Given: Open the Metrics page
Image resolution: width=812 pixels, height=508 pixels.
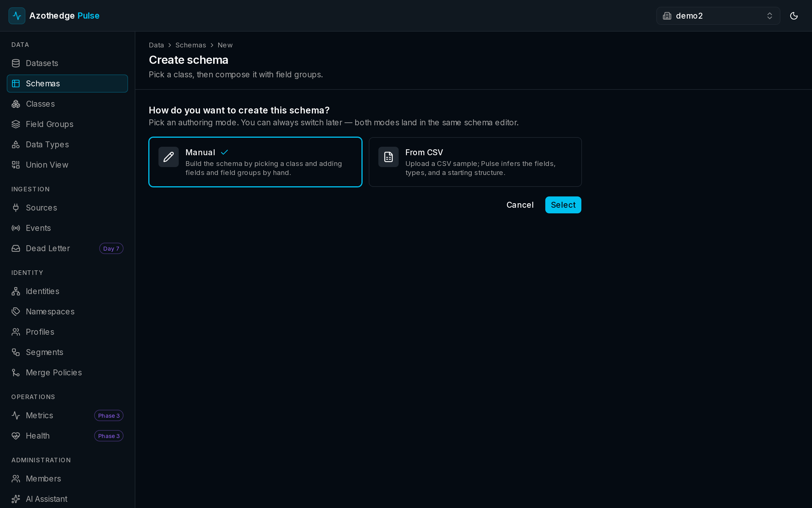Looking at the screenshot, I should tap(67, 416).
